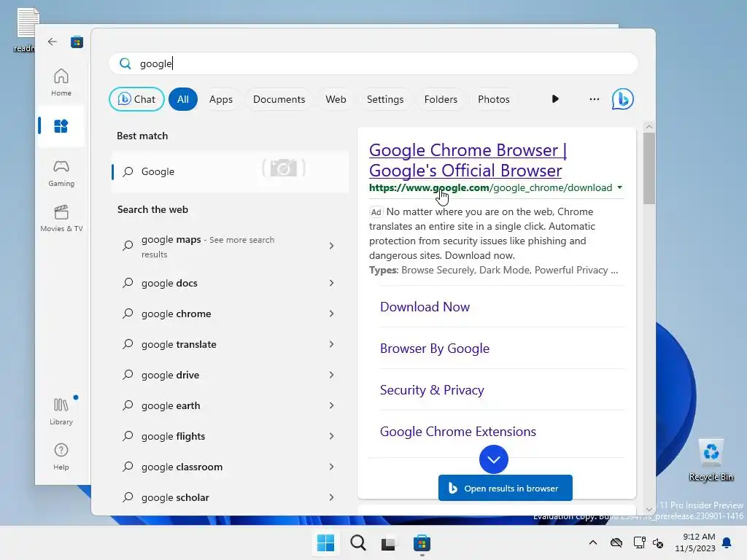The width and height of the screenshot is (747, 560).
Task: Go back with the Store back arrow
Action: pos(53,42)
